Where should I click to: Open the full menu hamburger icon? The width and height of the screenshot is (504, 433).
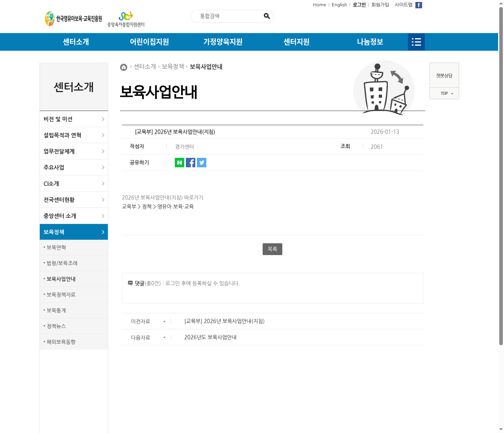click(x=416, y=42)
